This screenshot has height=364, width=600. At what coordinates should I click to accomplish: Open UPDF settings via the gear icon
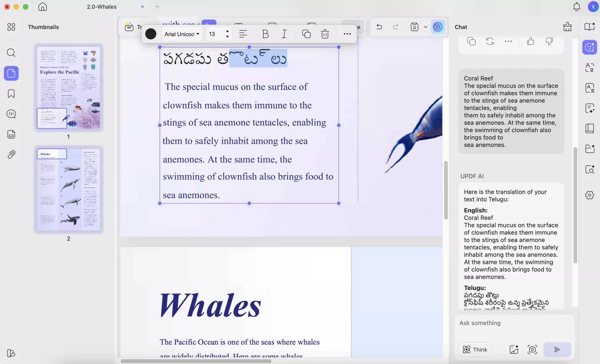pos(590,195)
